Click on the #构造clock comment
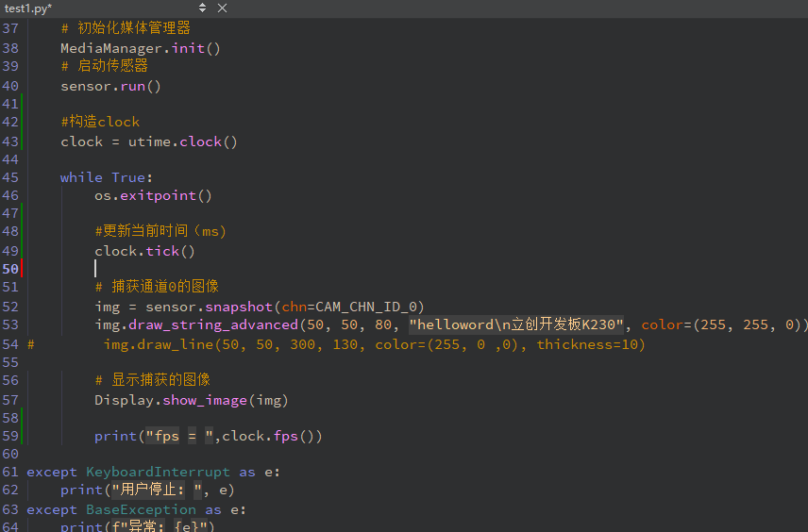808x532 pixels. click(x=100, y=122)
